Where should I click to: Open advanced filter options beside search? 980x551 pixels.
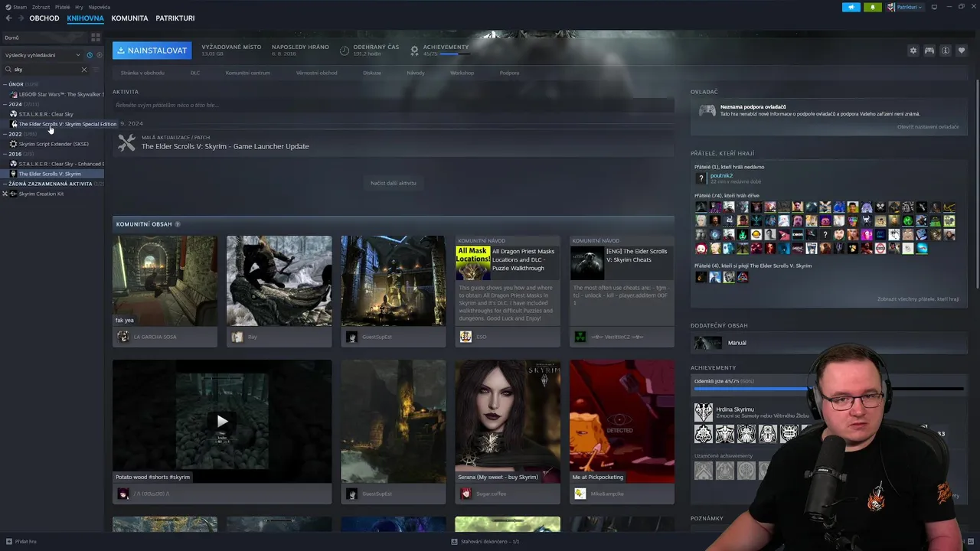[x=97, y=70]
